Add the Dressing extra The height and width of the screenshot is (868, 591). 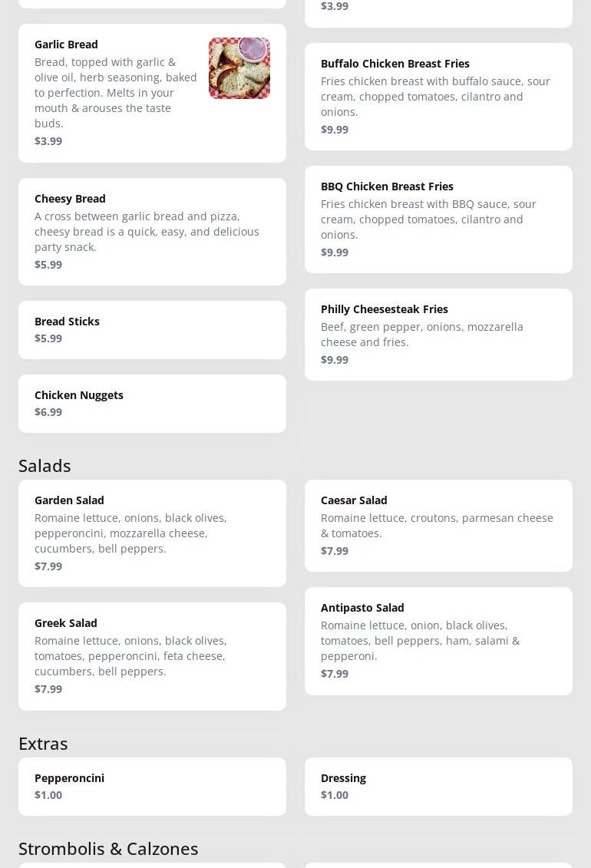(x=438, y=786)
